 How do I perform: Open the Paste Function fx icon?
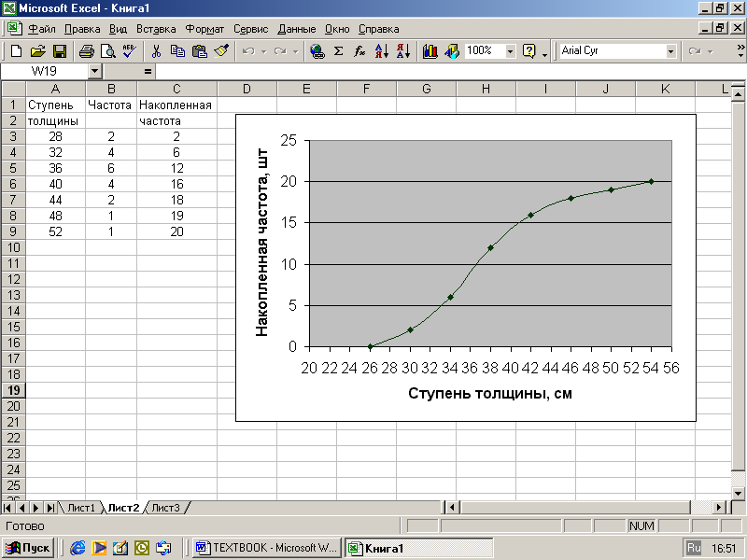coord(360,51)
